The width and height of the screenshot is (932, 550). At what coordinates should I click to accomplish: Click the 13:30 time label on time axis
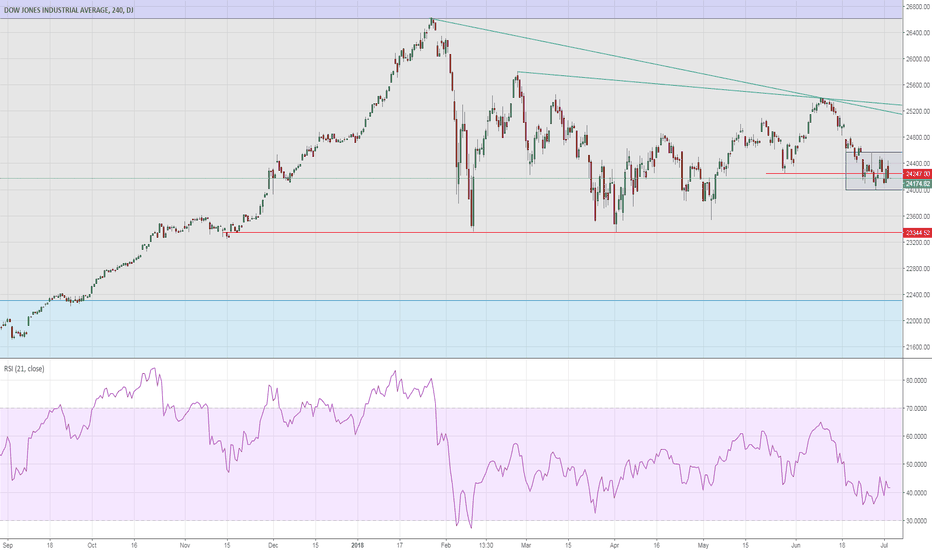[x=486, y=545]
